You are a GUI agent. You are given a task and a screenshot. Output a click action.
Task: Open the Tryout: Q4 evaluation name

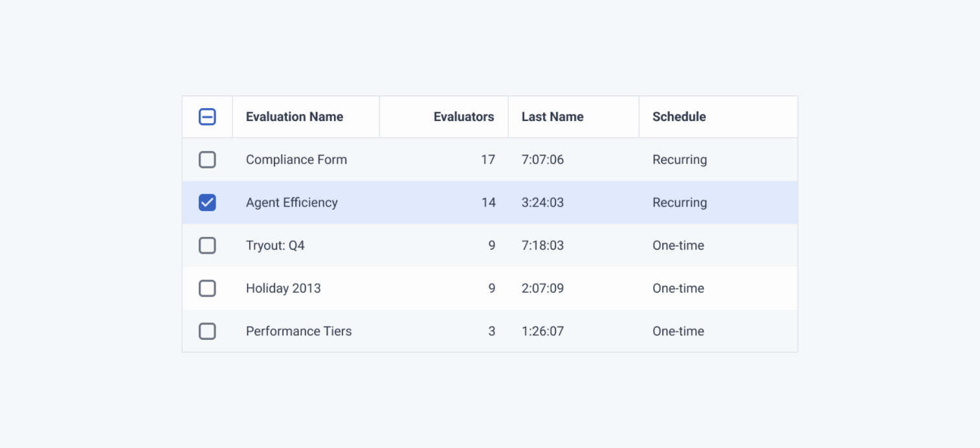[x=275, y=245]
